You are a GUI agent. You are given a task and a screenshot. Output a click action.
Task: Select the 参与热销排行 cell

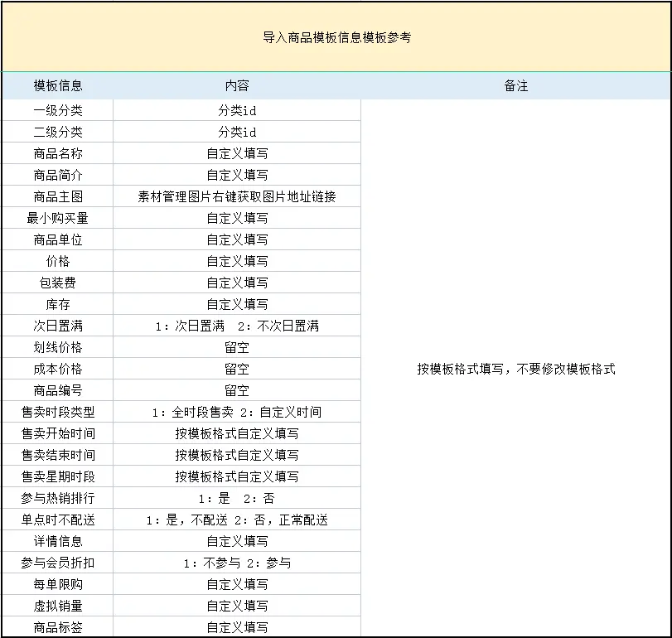58,498
